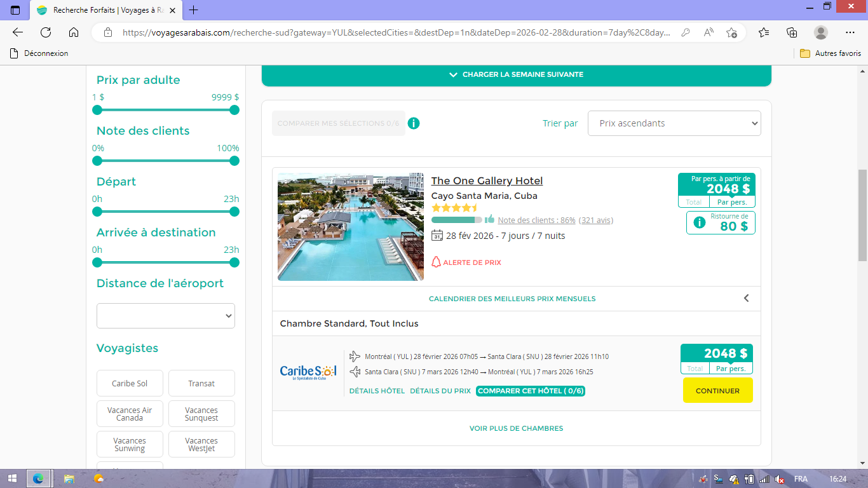Click the chevron arrow on the calendar row
Screen dimensions: 868x488
pos(747,298)
